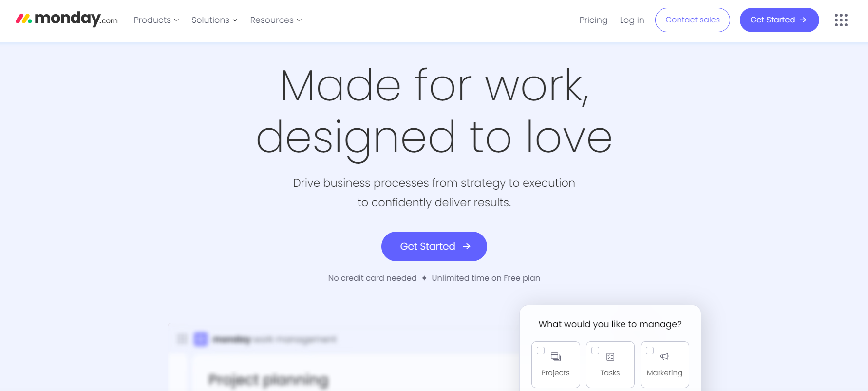Click the Marketing megaphone icon
Screen dimensions: 868x391
tap(664, 357)
